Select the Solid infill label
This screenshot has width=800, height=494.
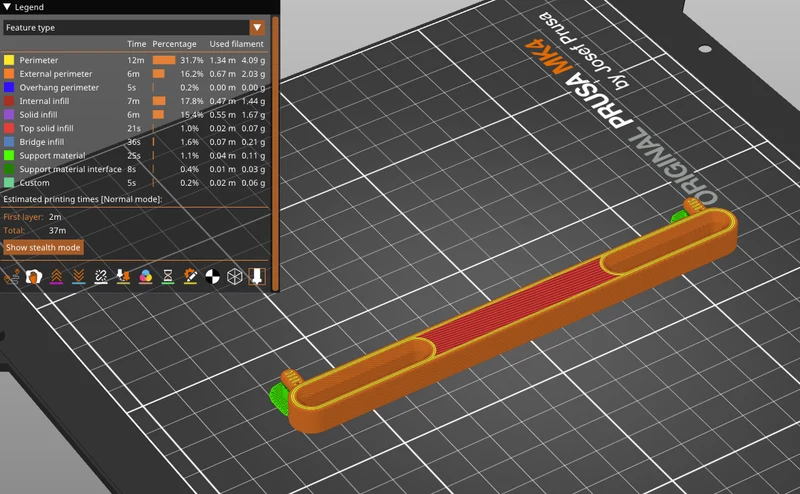pos(38,115)
